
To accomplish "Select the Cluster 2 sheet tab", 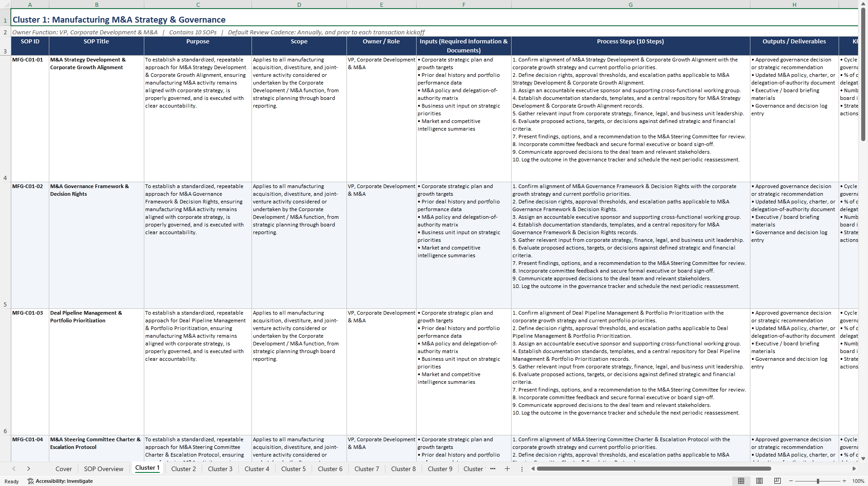I will pos(184,469).
